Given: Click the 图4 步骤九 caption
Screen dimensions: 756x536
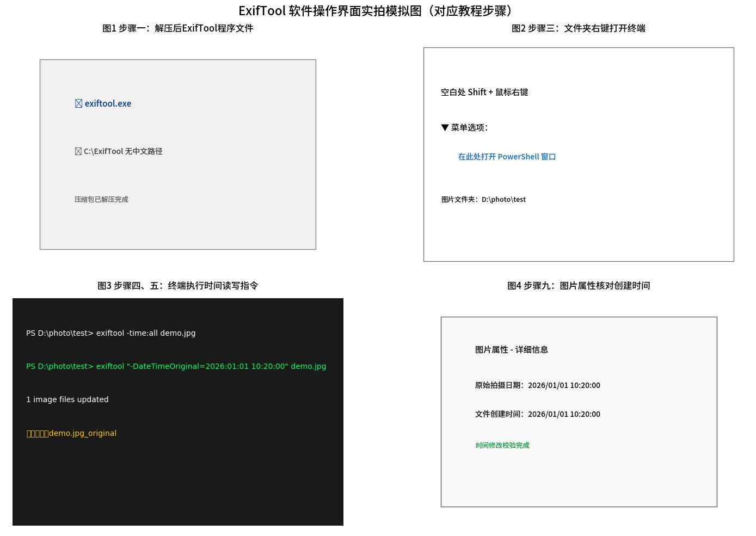Looking at the screenshot, I should [579, 286].
